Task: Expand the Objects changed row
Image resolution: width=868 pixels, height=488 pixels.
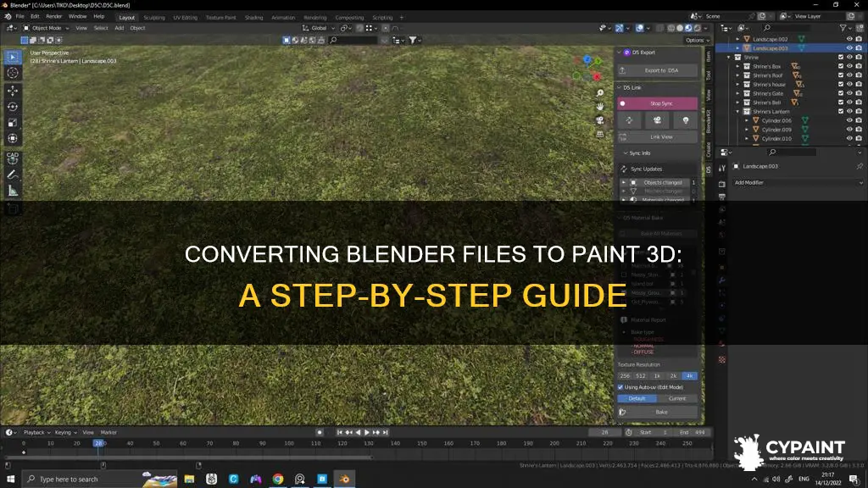Action: [x=624, y=183]
